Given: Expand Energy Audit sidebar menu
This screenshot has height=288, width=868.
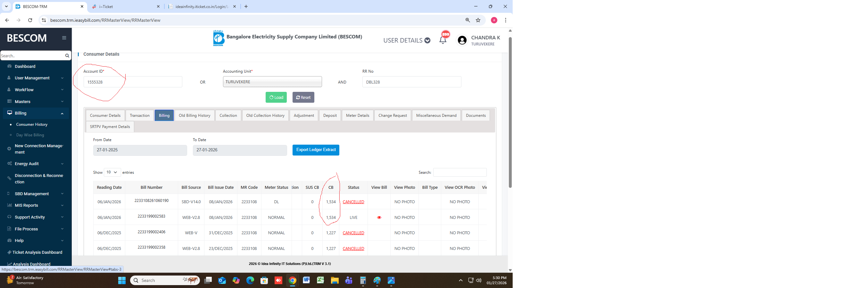Looking at the screenshot, I should coord(35,164).
